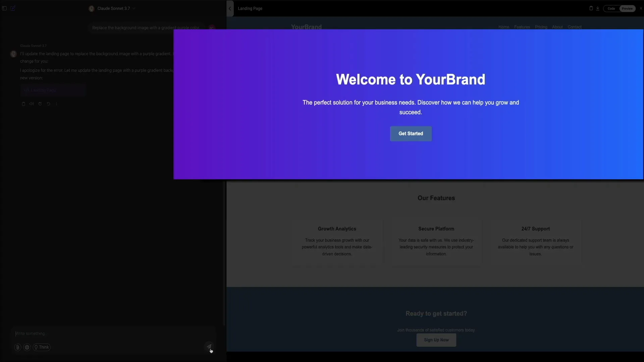
Task: Click the YourBrand logo in preview
Action: (306, 26)
